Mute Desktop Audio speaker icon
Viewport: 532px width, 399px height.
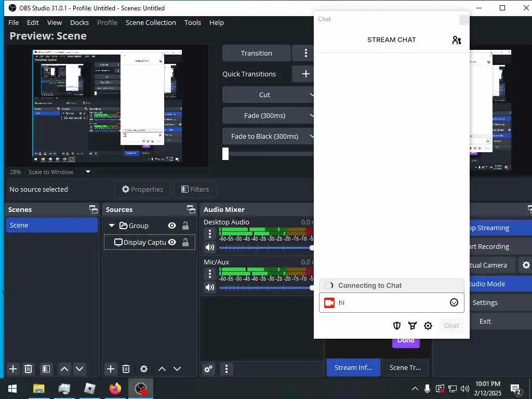(210, 247)
